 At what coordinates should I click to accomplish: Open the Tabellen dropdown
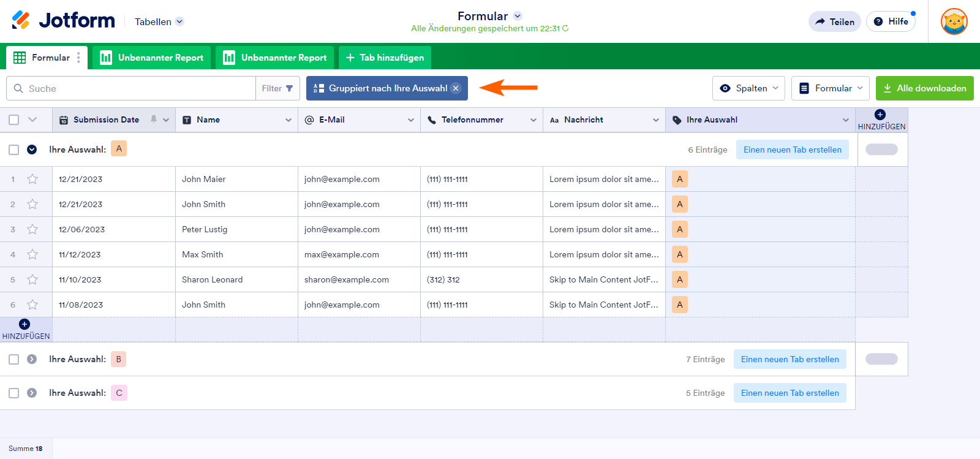159,21
